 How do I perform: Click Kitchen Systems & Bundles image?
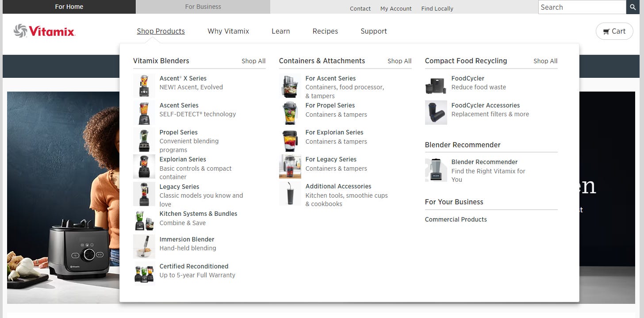coord(144,220)
